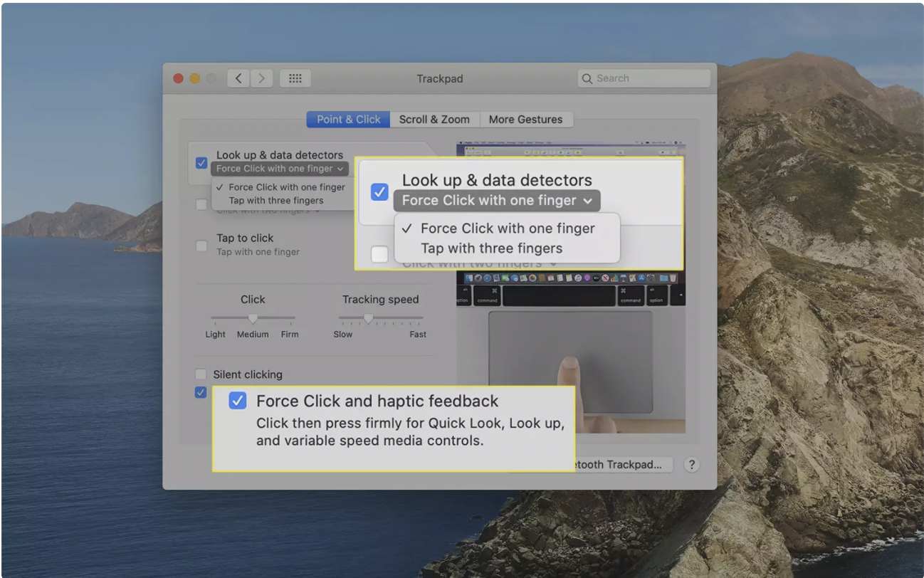Open the help question mark button
This screenshot has height=578, width=924.
691,464
